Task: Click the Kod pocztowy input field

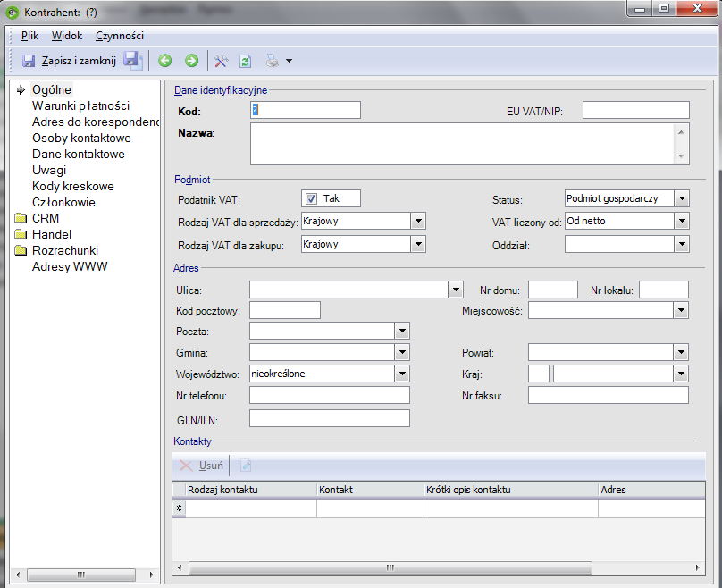Action: [285, 310]
